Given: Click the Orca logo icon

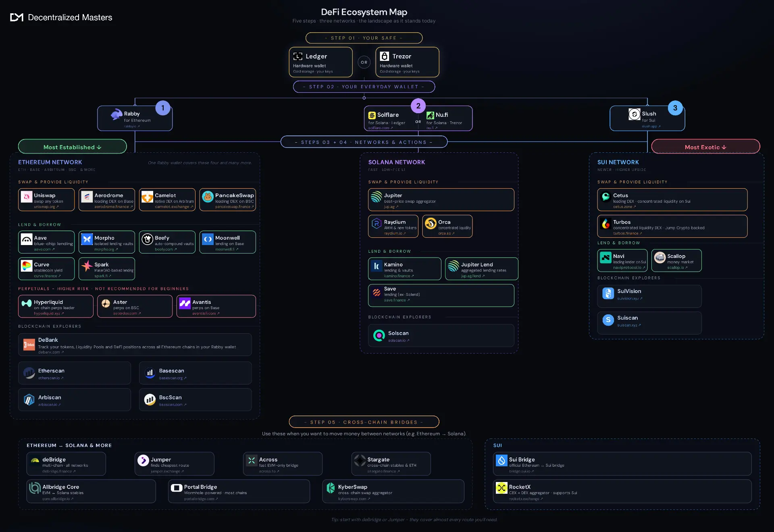Looking at the screenshot, I should pos(431,223).
